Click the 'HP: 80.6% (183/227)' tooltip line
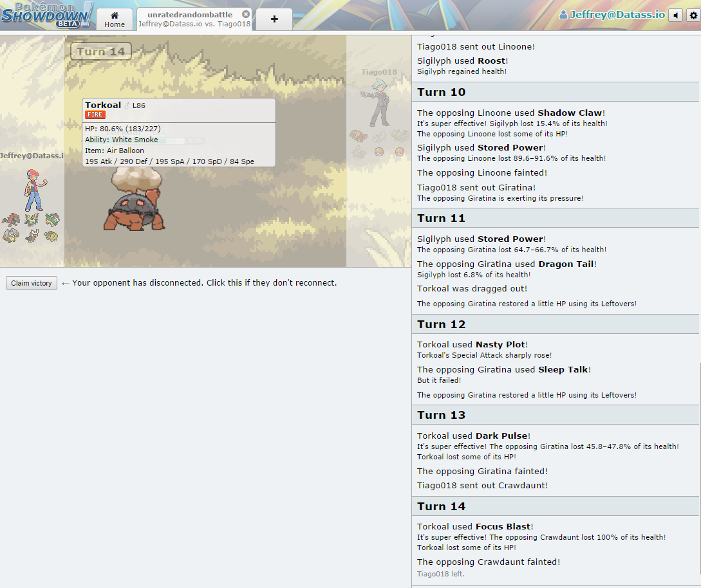Screen dimensions: 701x588 coord(123,128)
